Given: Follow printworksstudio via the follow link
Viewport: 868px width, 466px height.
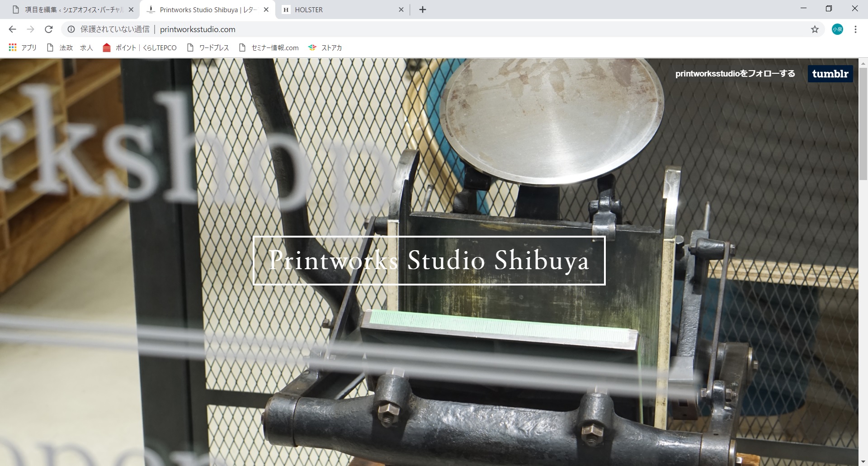Looking at the screenshot, I should [x=735, y=74].
